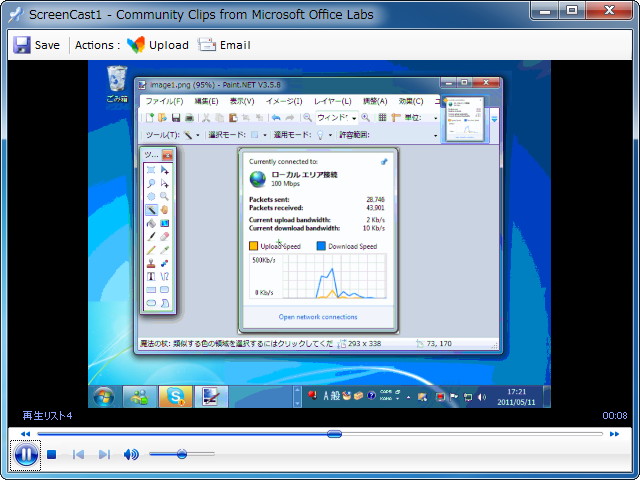640x480 pixels.
Task: Expand the image list arrow beside the thumbnail
Action: pos(494,119)
